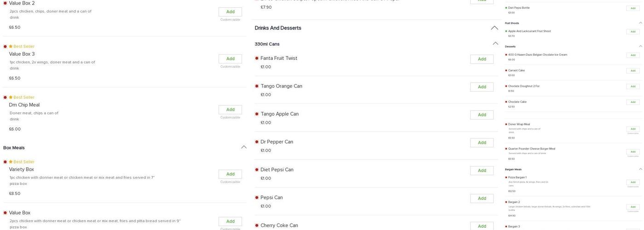Click the Best Seller star above Variety Box
644x230 pixels.
(x=11, y=162)
